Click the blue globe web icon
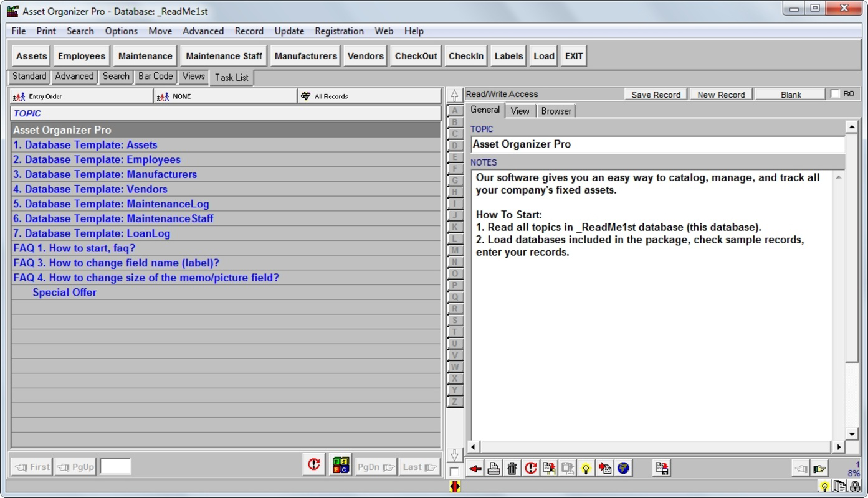 (x=622, y=469)
